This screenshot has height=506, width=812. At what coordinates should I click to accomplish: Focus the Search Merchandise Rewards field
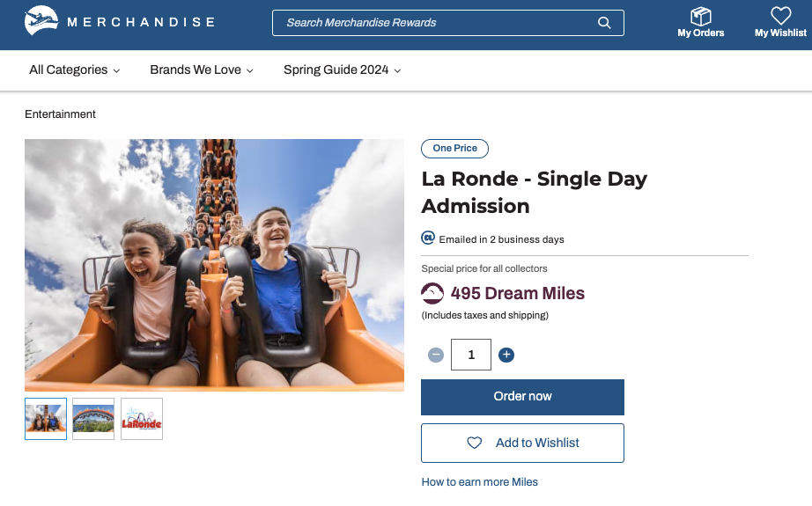(448, 23)
